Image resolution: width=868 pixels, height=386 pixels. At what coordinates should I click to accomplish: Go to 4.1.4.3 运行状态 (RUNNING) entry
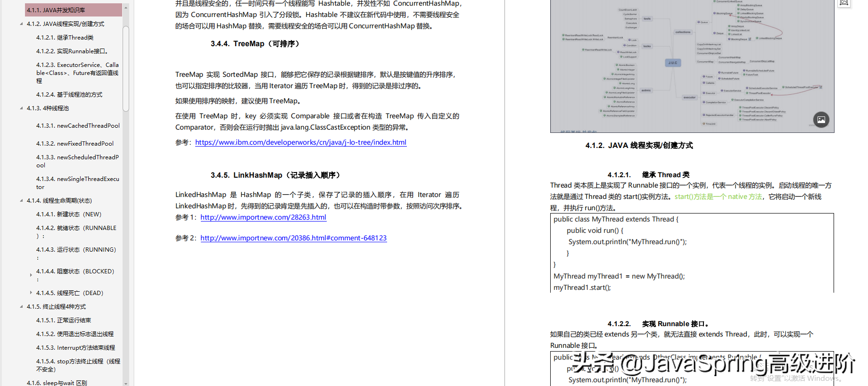click(76, 253)
